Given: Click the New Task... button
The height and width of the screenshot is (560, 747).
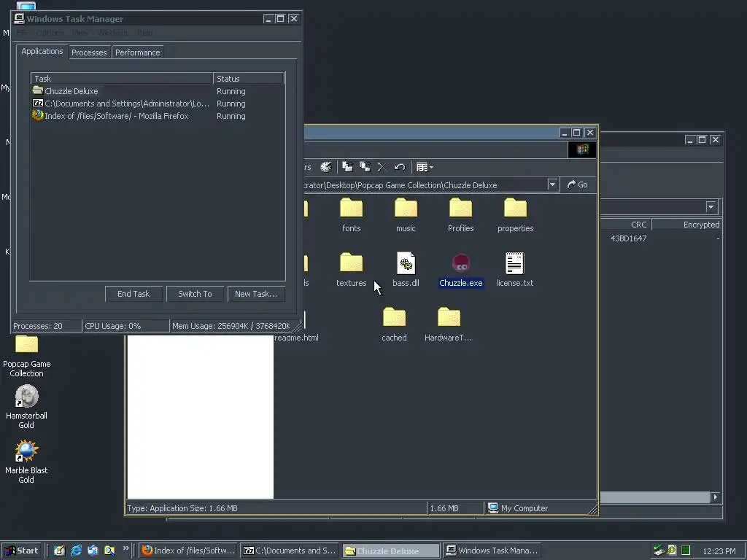Looking at the screenshot, I should [256, 294].
